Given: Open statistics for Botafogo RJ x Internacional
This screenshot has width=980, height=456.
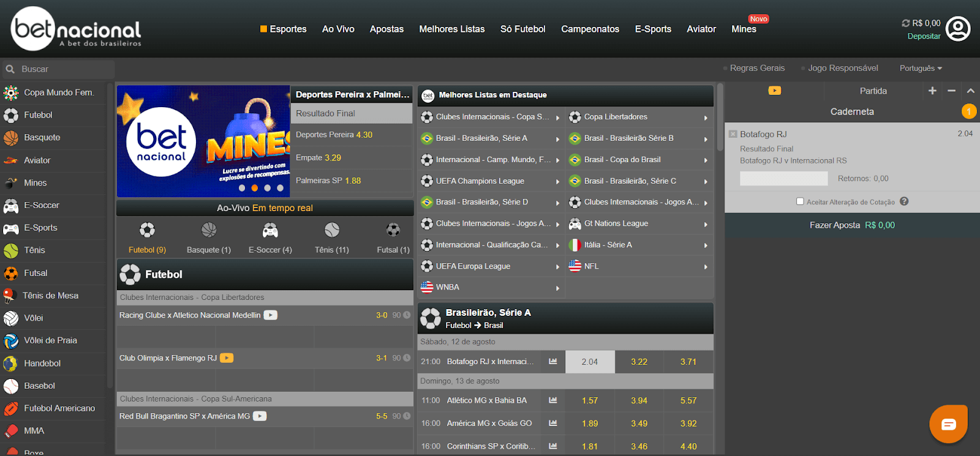Looking at the screenshot, I should (553, 362).
